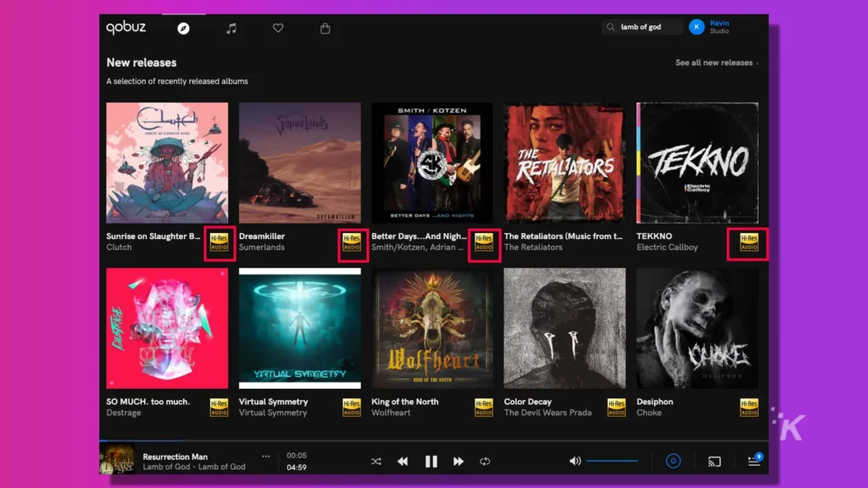Mute audio with the volume speaker icon
868x488 pixels.
574,461
